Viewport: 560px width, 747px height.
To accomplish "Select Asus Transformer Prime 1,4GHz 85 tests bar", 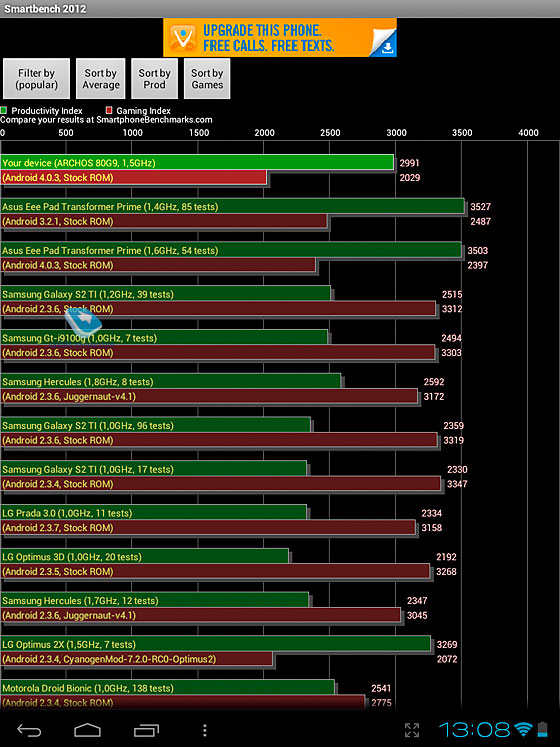I will [x=232, y=207].
